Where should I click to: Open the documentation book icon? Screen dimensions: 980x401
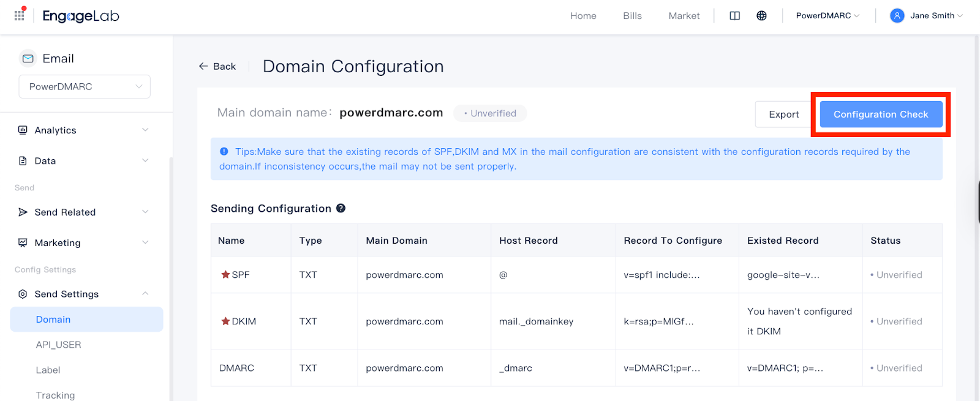(735, 16)
